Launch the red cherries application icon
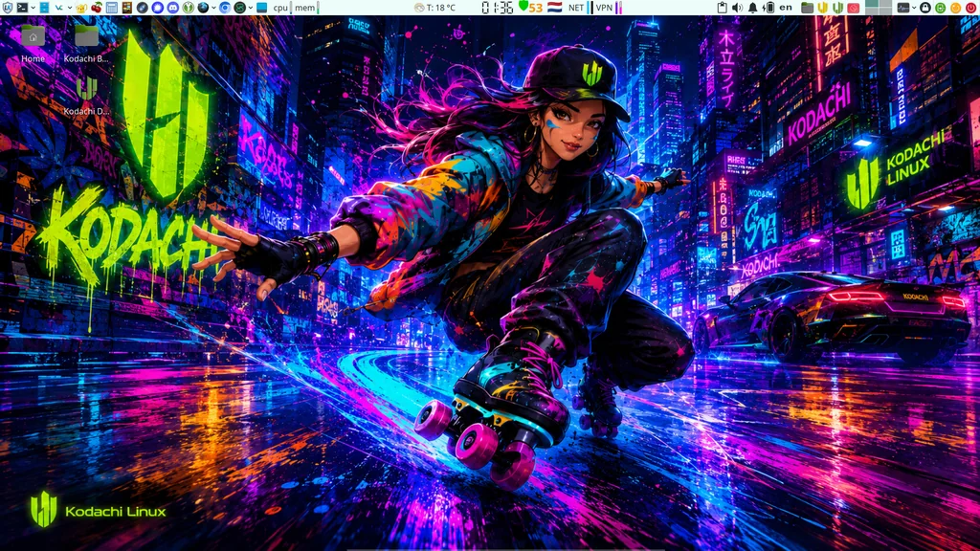980x551 pixels. (x=97, y=8)
